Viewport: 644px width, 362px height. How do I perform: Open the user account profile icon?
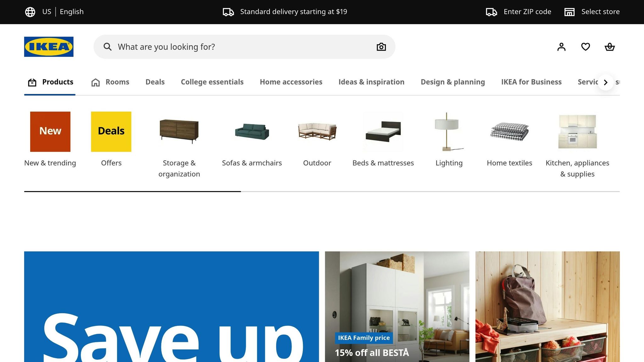tap(561, 47)
